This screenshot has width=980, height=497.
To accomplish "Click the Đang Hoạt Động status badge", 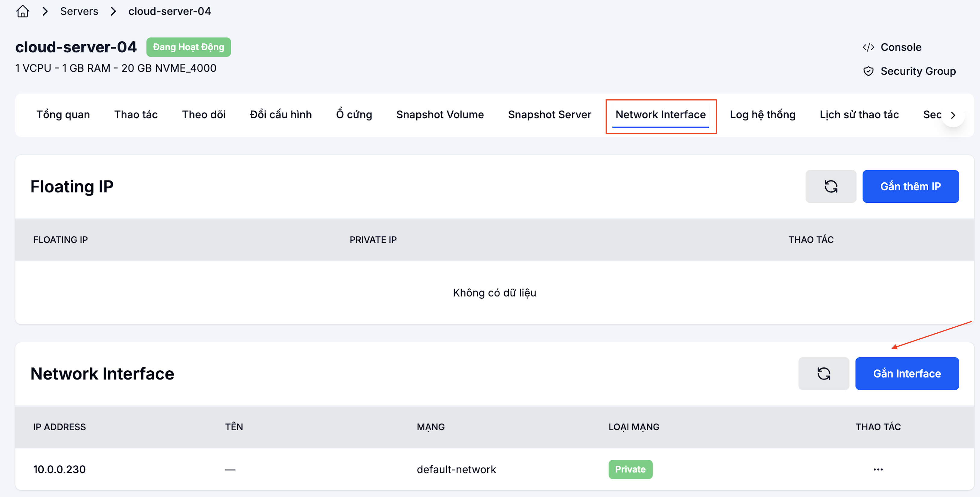I will pos(188,47).
